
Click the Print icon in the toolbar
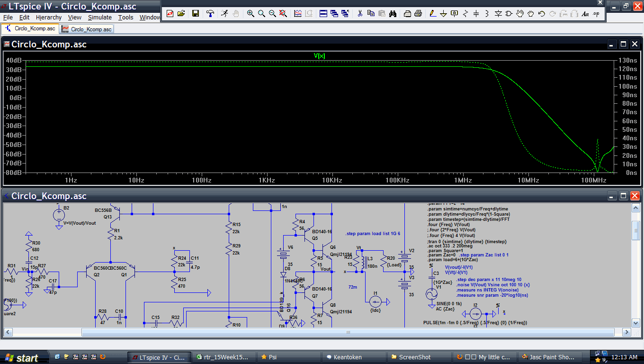coord(418,14)
